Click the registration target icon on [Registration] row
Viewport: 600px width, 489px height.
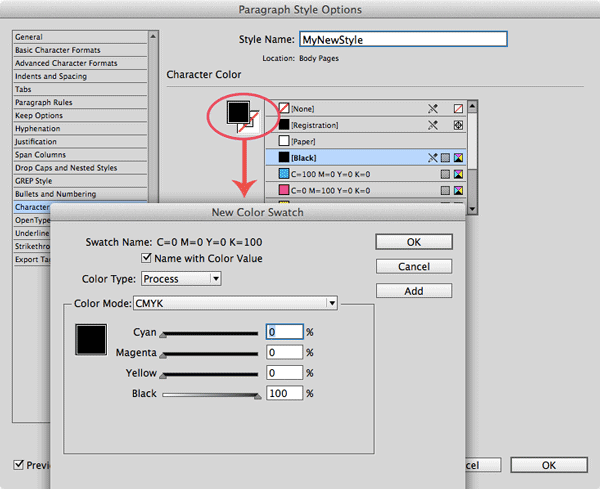pos(458,125)
